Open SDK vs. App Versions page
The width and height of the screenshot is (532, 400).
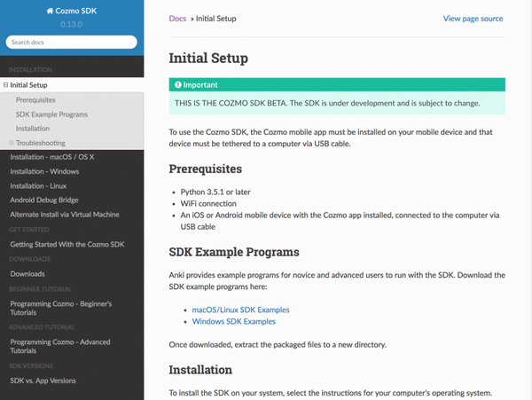click(43, 380)
